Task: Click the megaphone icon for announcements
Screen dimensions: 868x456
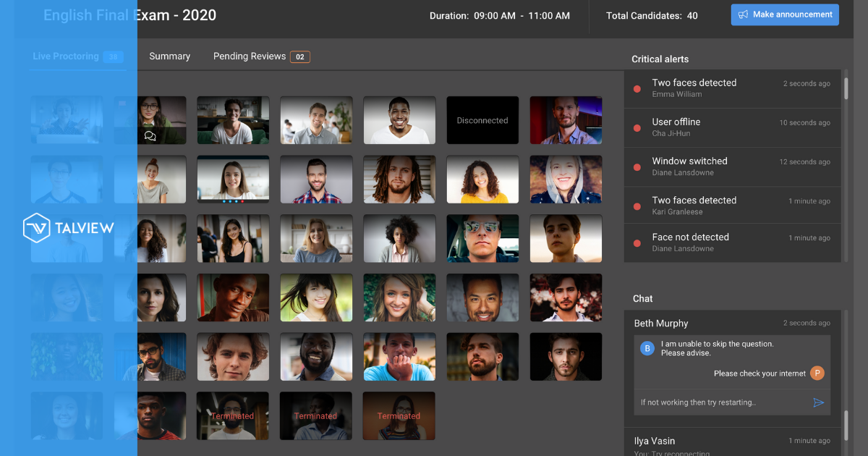Action: [x=742, y=14]
